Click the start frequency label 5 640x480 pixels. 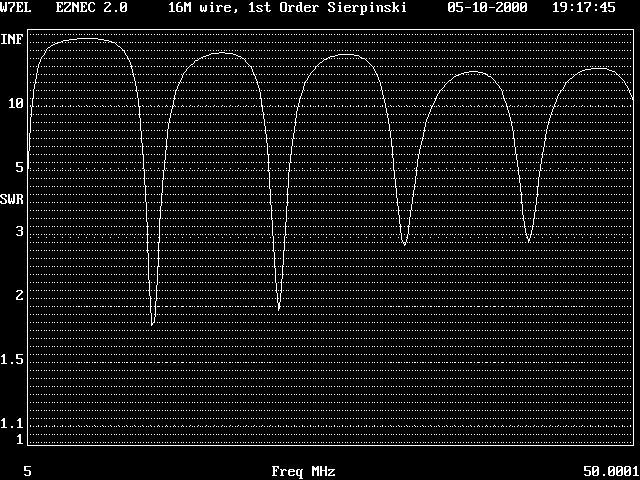pyautogui.click(x=27, y=472)
